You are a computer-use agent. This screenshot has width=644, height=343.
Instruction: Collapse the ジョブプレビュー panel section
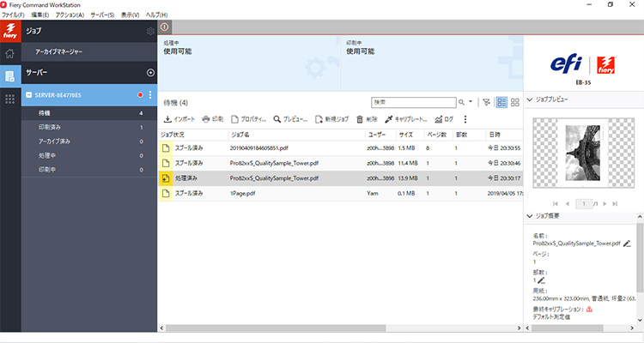click(529, 99)
